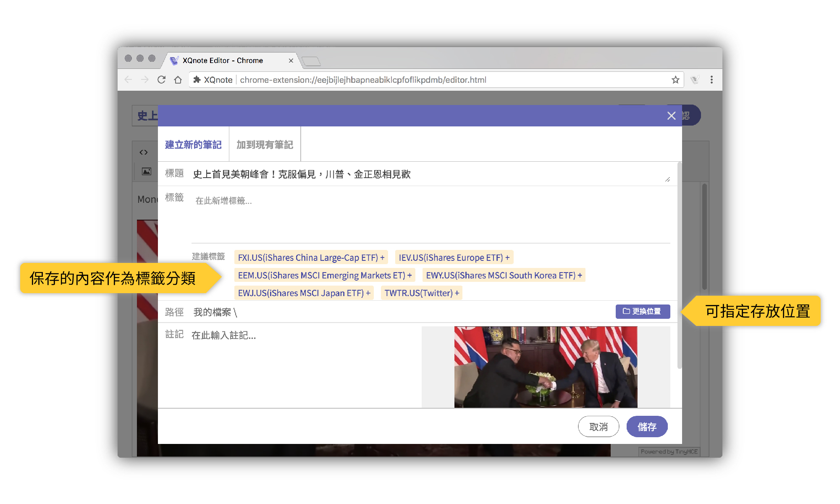
Task: Bookmark page with star icon
Action: point(675,80)
